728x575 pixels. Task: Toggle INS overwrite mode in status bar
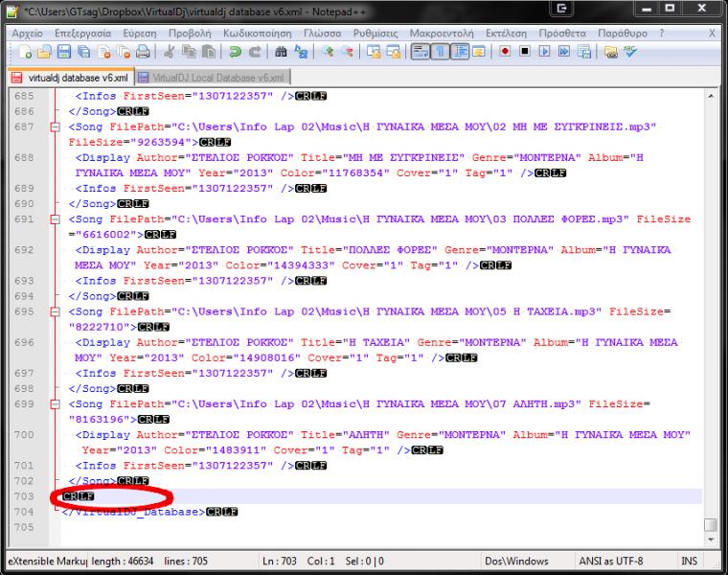(x=689, y=561)
